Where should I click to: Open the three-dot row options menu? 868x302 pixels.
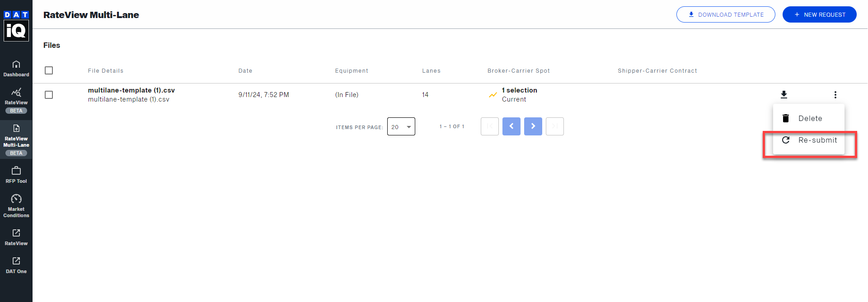pyautogui.click(x=835, y=94)
